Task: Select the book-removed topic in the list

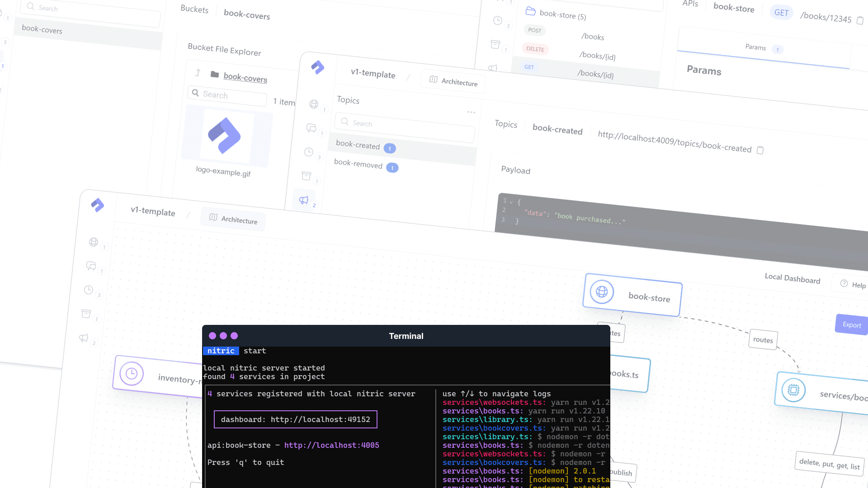Action: point(358,164)
